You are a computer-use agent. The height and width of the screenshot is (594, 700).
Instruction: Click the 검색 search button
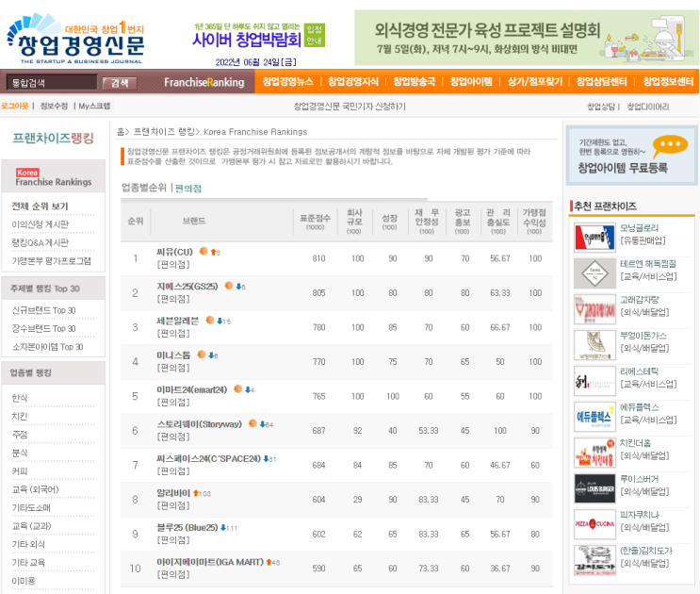(120, 83)
